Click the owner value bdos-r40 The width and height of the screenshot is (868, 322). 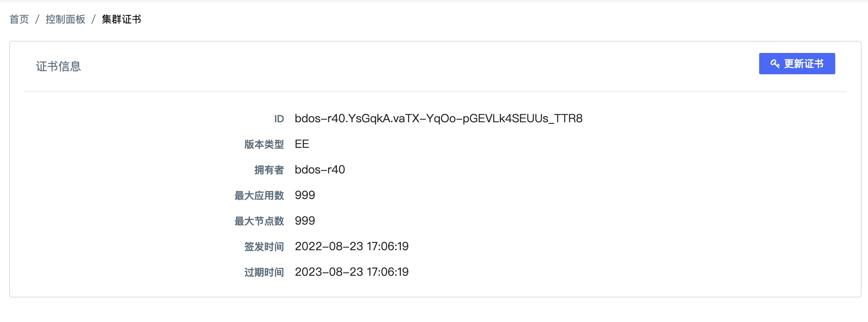click(x=320, y=170)
